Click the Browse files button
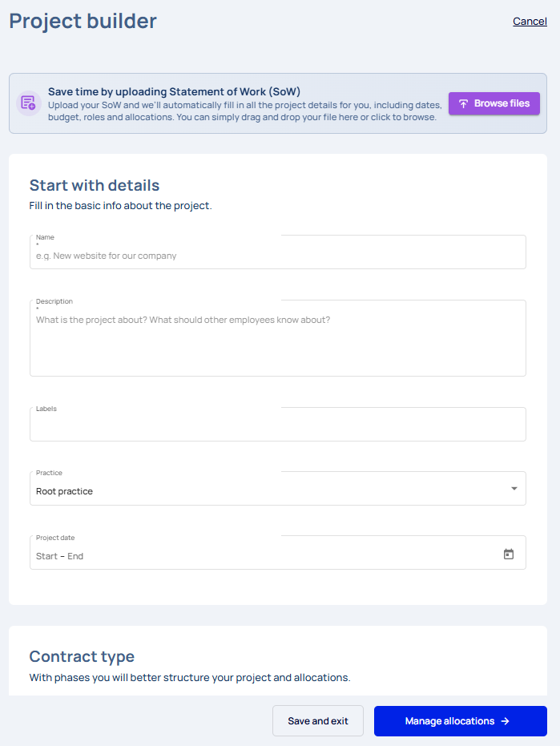Viewport: 560px width, 746px height. [x=494, y=103]
